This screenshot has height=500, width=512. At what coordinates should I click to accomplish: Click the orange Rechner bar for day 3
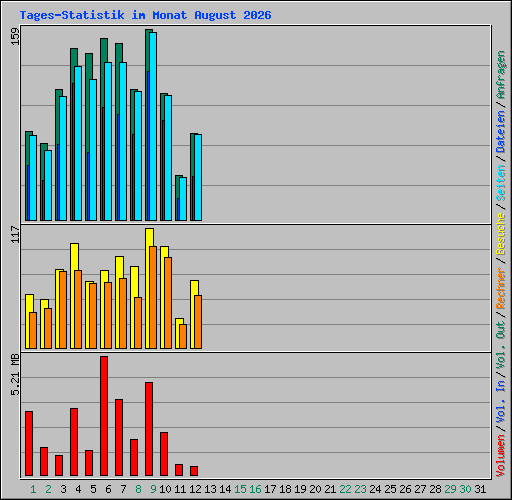click(x=63, y=310)
